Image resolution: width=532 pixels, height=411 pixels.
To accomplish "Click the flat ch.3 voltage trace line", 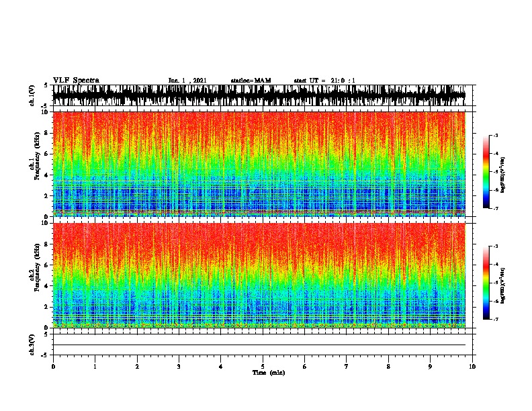I will (x=259, y=345).
